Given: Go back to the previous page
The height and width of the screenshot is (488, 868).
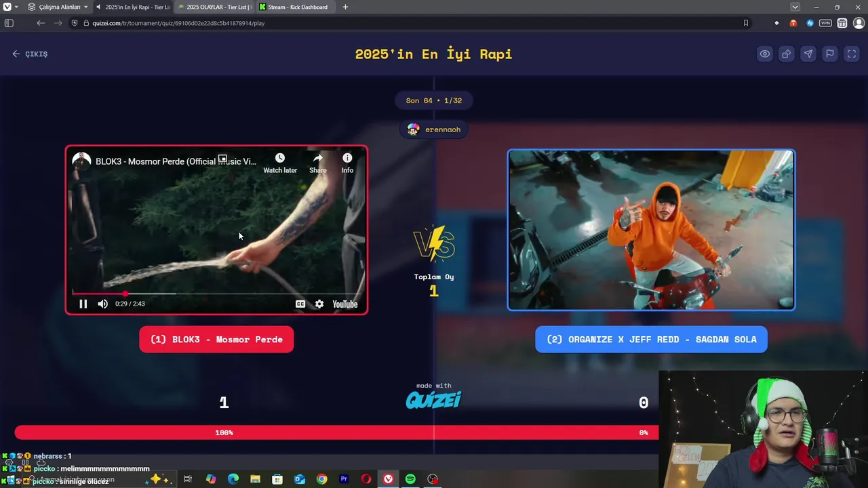Looking at the screenshot, I should (x=41, y=23).
